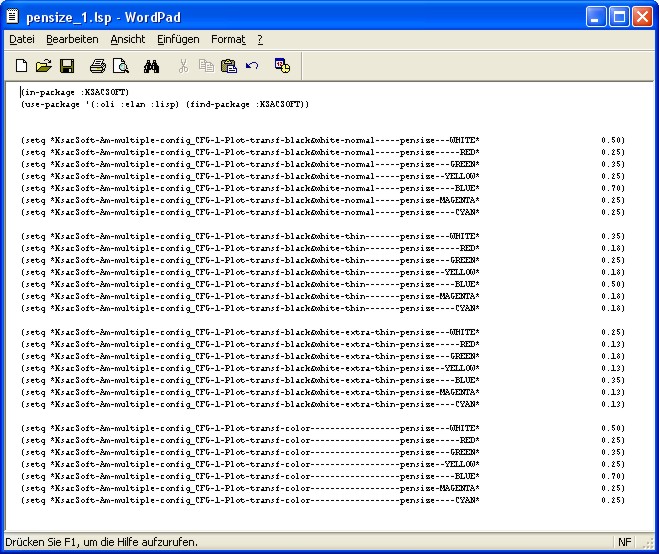Expand the Einfügen menu
This screenshot has width=659, height=554.
point(178,39)
